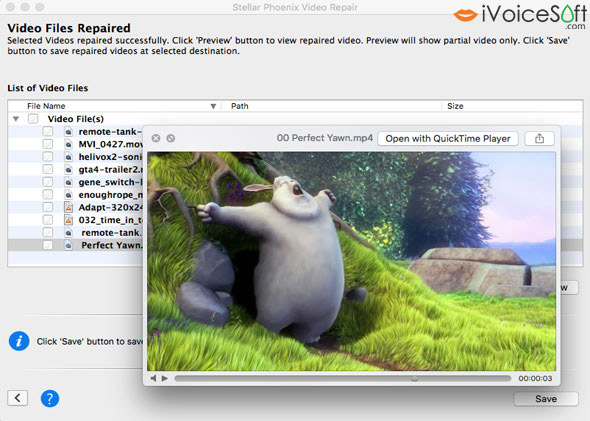Viewport: 590px width, 421px height.
Task: Check the gene_switch file checkbox
Action: (x=48, y=182)
